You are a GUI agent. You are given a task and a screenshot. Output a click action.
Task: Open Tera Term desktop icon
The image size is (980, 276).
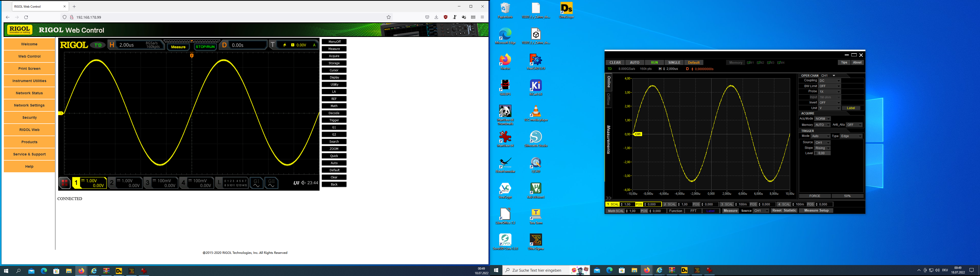coord(536,217)
